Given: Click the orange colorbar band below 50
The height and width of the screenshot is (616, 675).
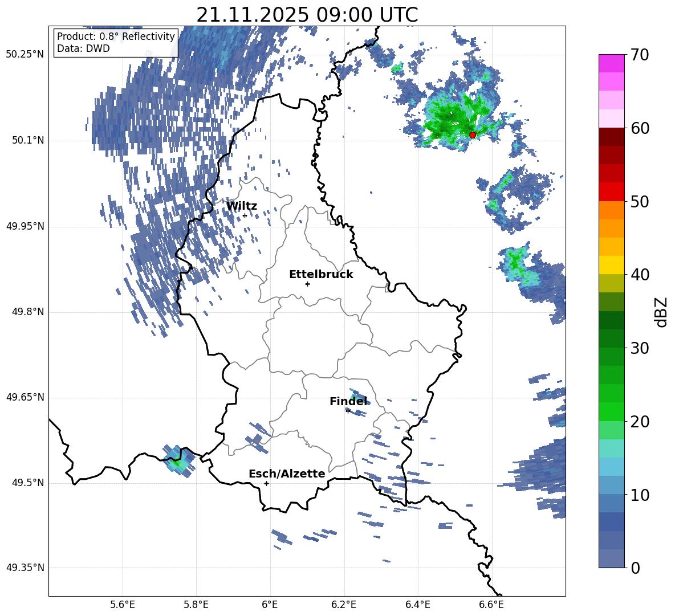Looking at the screenshot, I should tap(611, 210).
